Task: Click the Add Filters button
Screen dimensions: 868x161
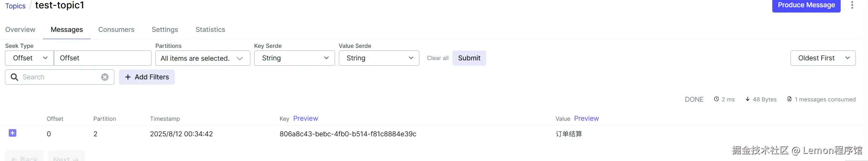Action: tap(147, 77)
